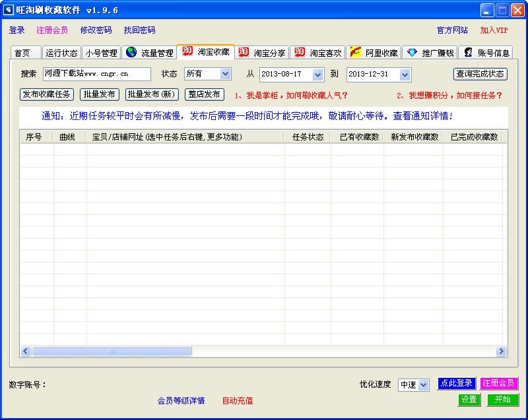Click the 曲线 column header
528x420 pixels.
70,137
